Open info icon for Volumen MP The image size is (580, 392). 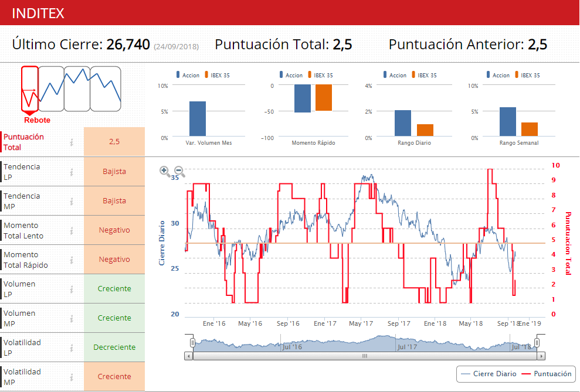[x=72, y=318]
